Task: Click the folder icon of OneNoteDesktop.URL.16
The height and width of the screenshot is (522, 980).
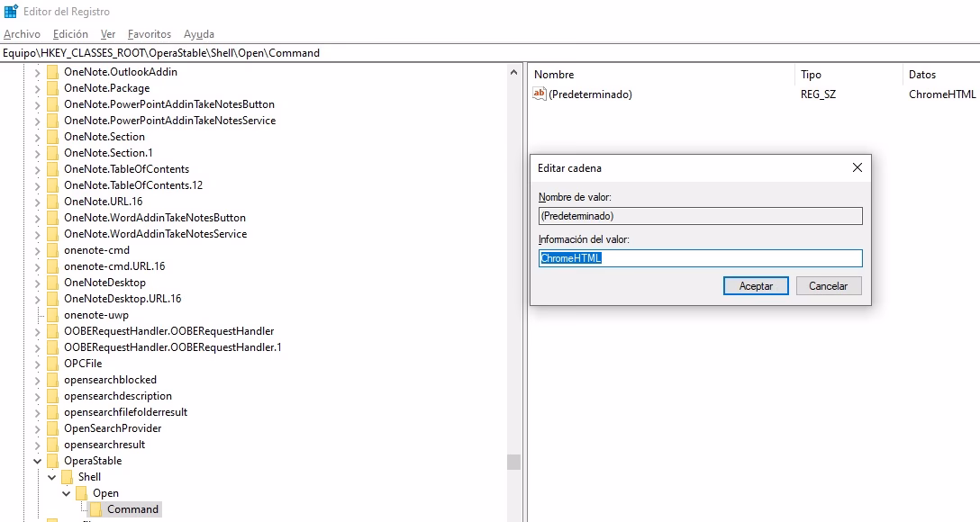Action: coord(52,299)
